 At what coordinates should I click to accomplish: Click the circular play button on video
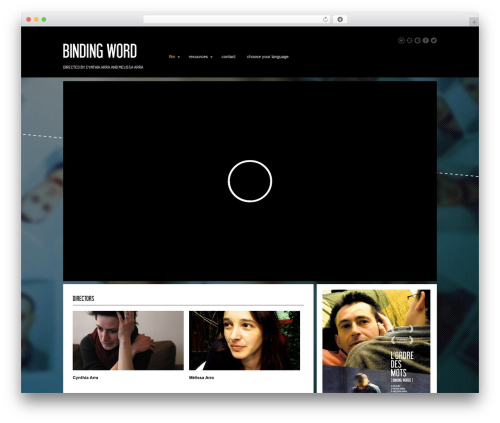tap(250, 181)
